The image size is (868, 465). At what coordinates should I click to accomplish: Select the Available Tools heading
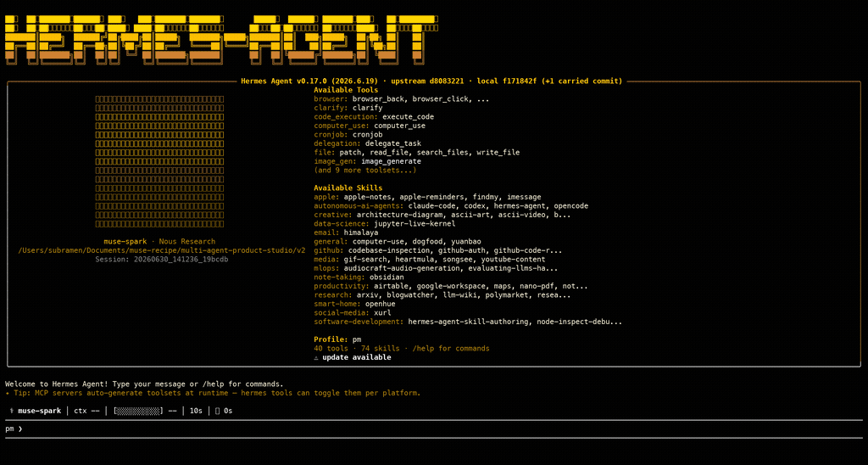click(x=346, y=90)
